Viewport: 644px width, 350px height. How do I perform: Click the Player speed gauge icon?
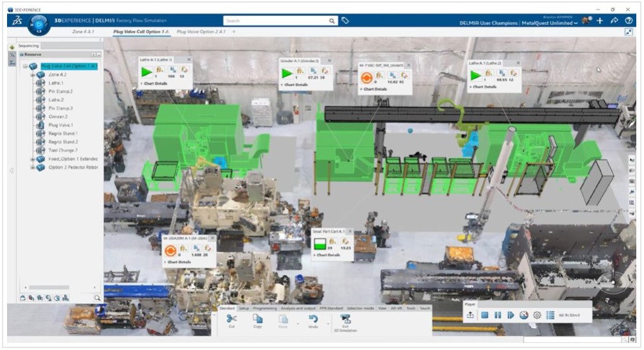[523, 315]
